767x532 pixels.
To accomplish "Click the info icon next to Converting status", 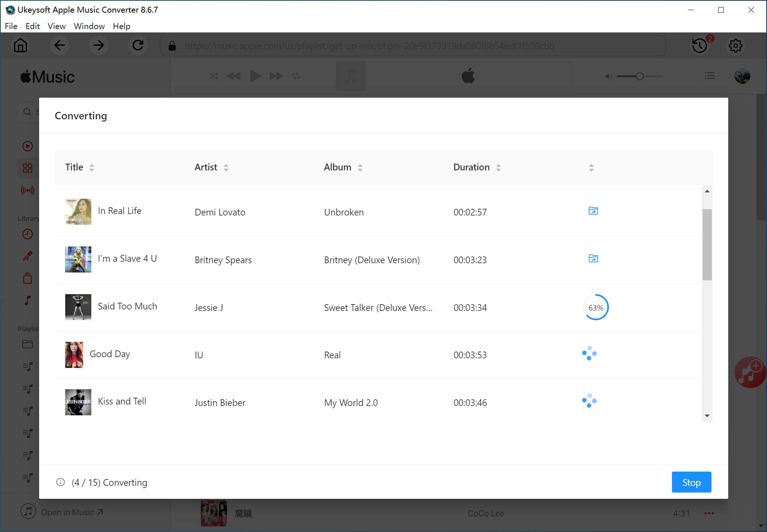I will click(61, 482).
